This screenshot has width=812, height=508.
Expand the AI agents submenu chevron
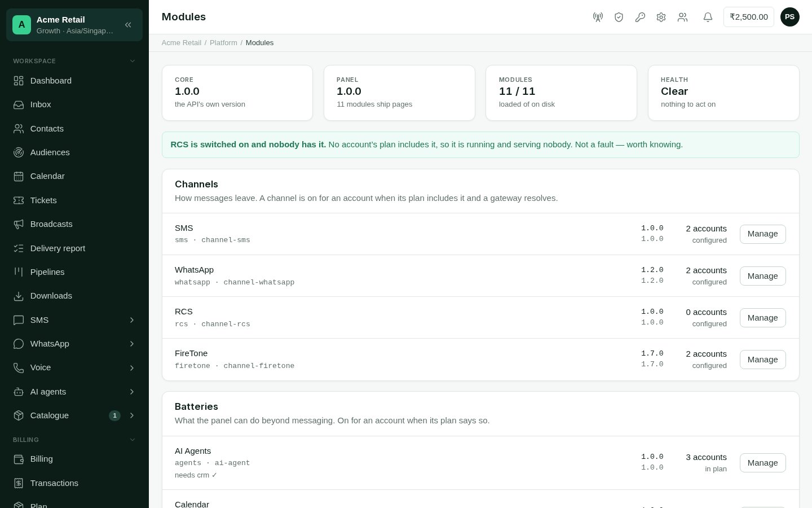point(132,392)
